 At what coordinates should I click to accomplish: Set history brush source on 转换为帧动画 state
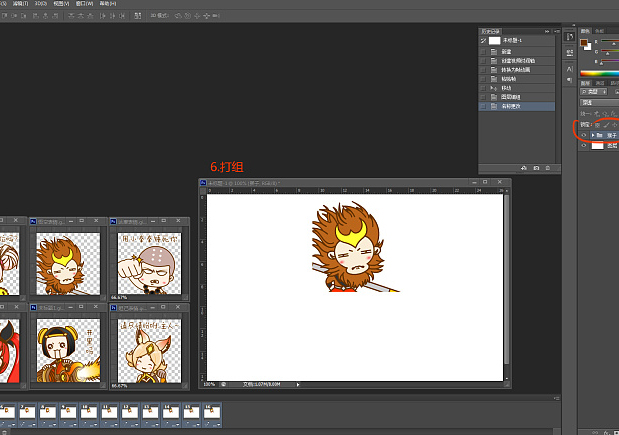(x=483, y=70)
